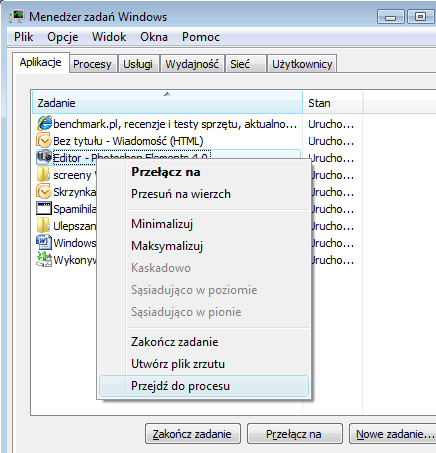Screen dimensions: 436x453
Task: Switch to the Procesy tab
Action: pyautogui.click(x=92, y=64)
